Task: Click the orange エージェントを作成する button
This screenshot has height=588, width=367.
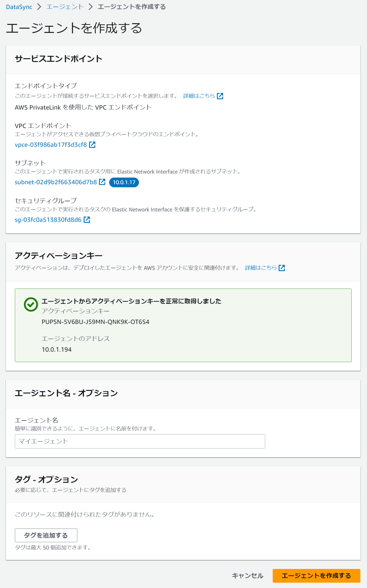Action: [316, 576]
